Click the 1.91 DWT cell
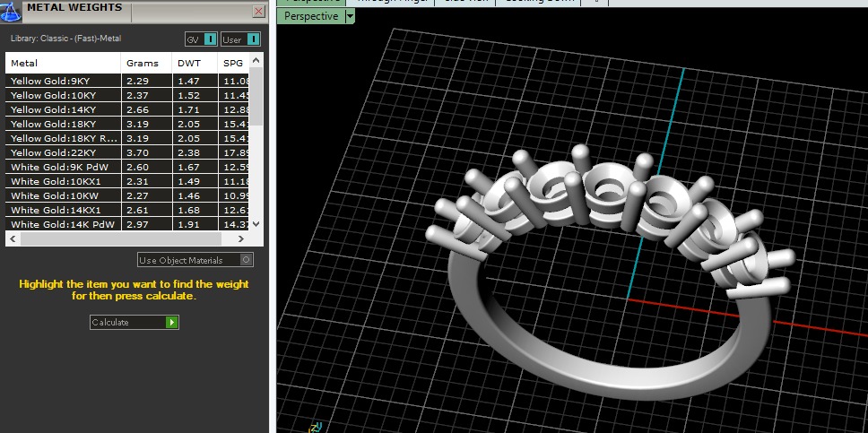The image size is (868, 433). 195,224
